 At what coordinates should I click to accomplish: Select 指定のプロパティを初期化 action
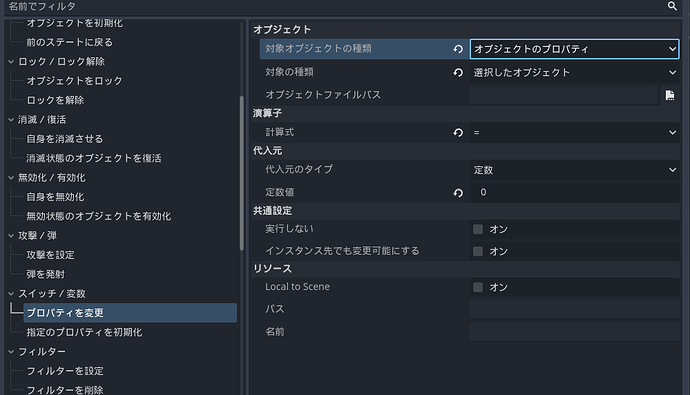(x=84, y=333)
